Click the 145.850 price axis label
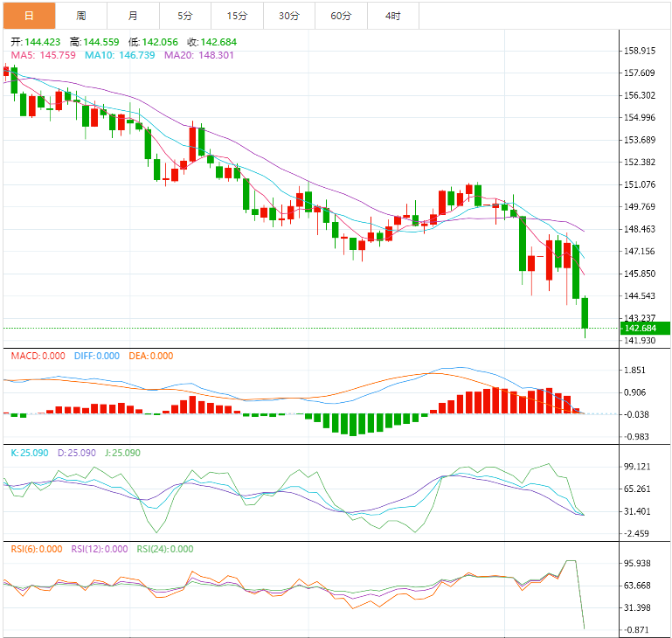This screenshot has height=638, width=672. coord(640,274)
